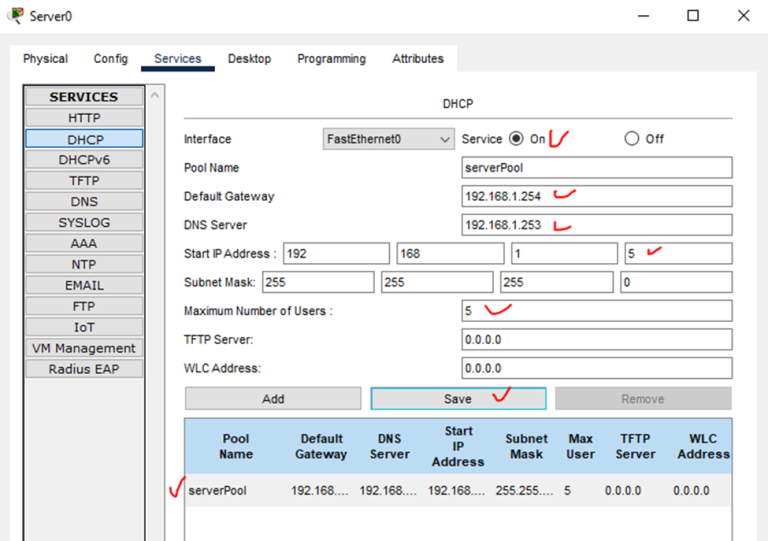This screenshot has height=541, width=768.
Task: Open the Desktop tab
Action: coord(249,59)
